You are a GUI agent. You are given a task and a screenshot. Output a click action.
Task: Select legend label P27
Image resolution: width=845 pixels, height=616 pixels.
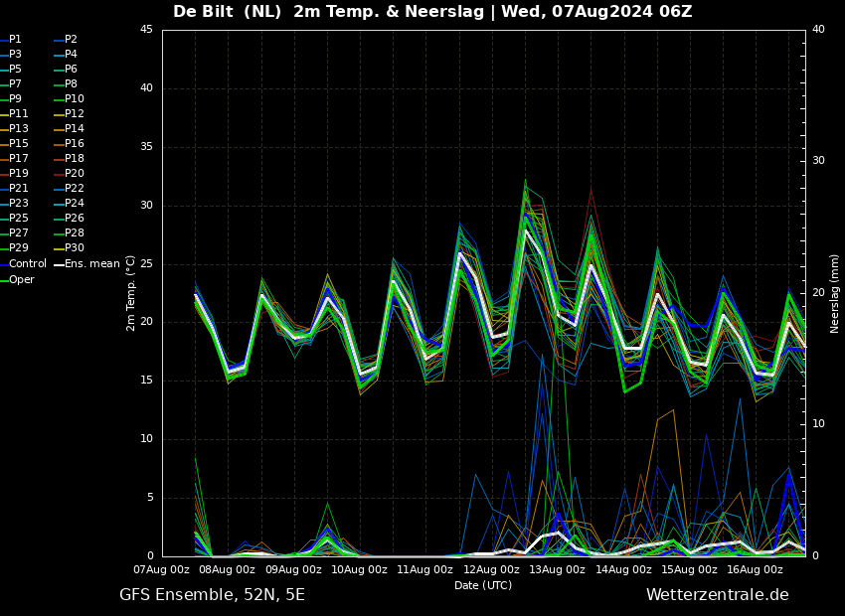[x=18, y=233]
